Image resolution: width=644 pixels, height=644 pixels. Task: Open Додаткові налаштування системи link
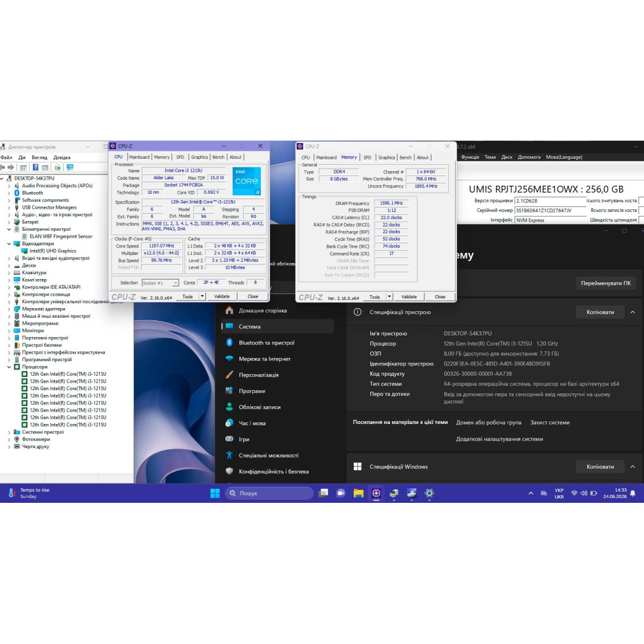tap(500, 439)
